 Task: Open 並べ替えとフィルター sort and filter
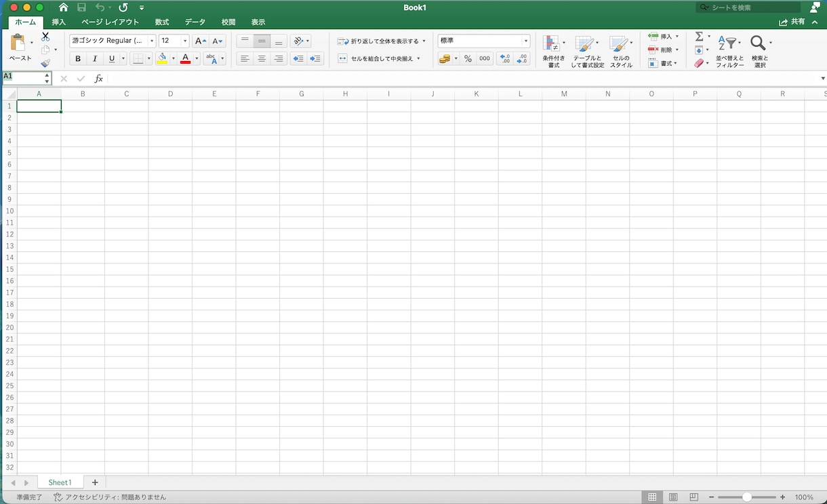tap(730, 51)
